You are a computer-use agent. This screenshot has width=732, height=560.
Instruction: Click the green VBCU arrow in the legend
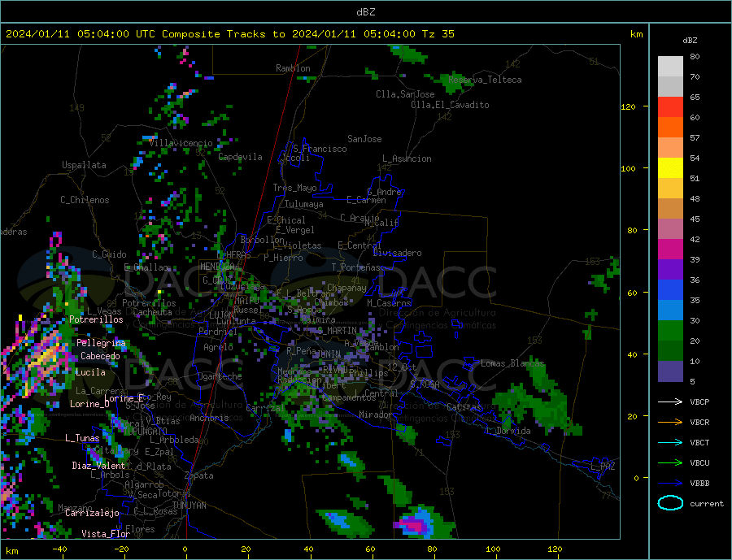pyautogui.click(x=670, y=462)
